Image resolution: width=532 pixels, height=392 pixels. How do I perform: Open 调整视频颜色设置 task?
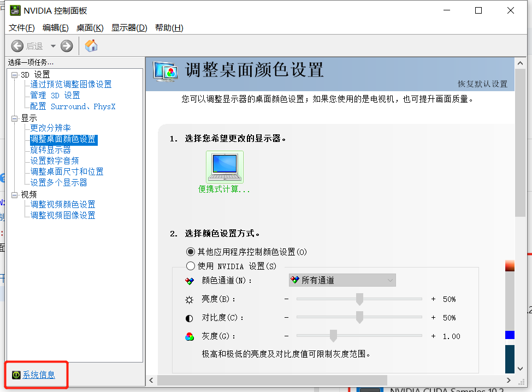[x=63, y=205]
